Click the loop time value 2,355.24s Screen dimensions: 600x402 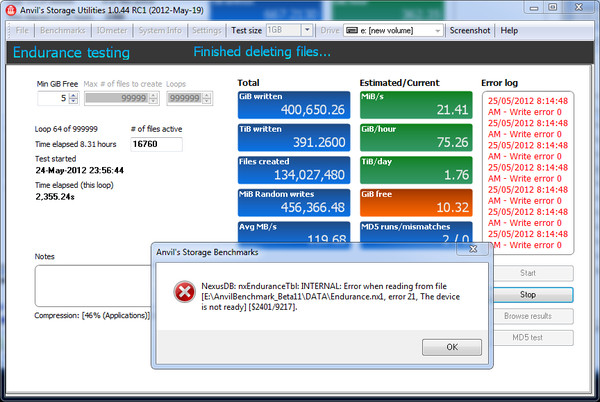pyautogui.click(x=55, y=197)
